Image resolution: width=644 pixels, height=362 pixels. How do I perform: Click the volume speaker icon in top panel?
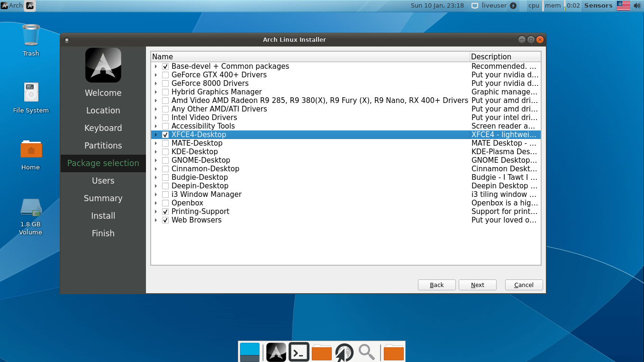point(637,6)
